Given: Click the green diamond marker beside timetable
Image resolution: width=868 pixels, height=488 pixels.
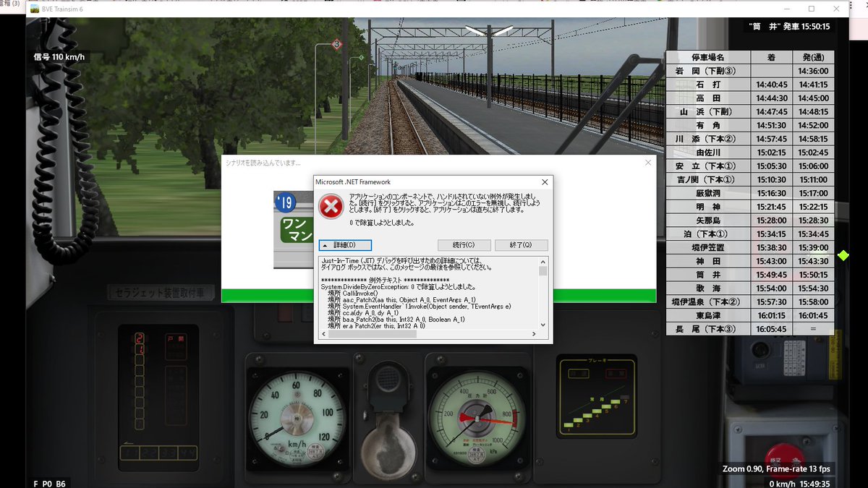Looking at the screenshot, I should click(843, 256).
